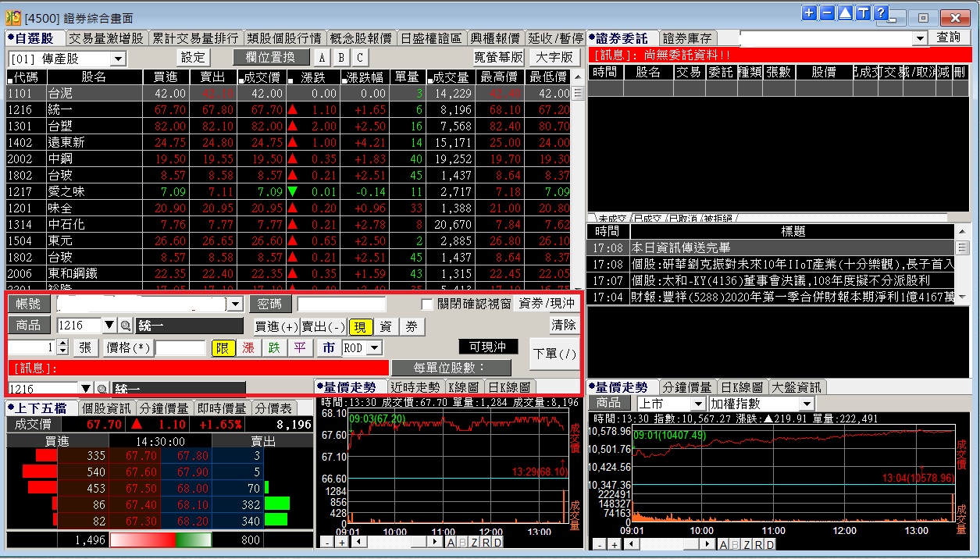Click magnifier search icon beside 商品 code field

[x=125, y=326]
